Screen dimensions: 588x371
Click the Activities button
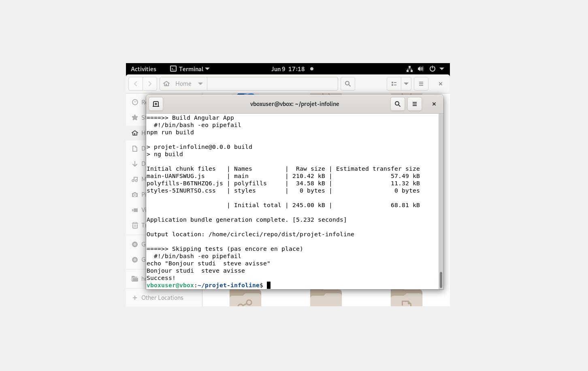point(143,69)
